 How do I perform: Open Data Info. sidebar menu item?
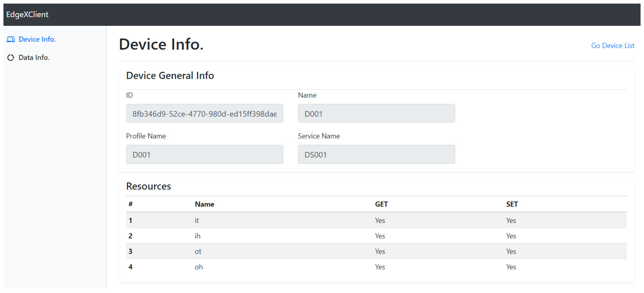34,57
